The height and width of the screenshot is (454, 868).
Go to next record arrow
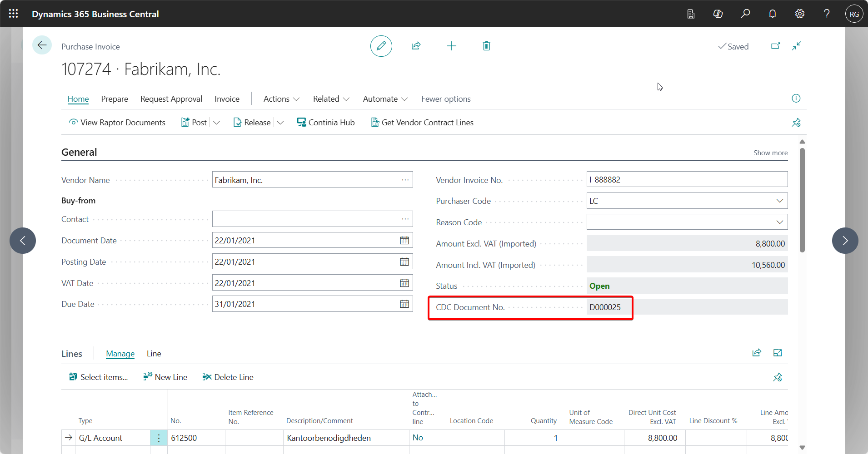[x=845, y=241]
